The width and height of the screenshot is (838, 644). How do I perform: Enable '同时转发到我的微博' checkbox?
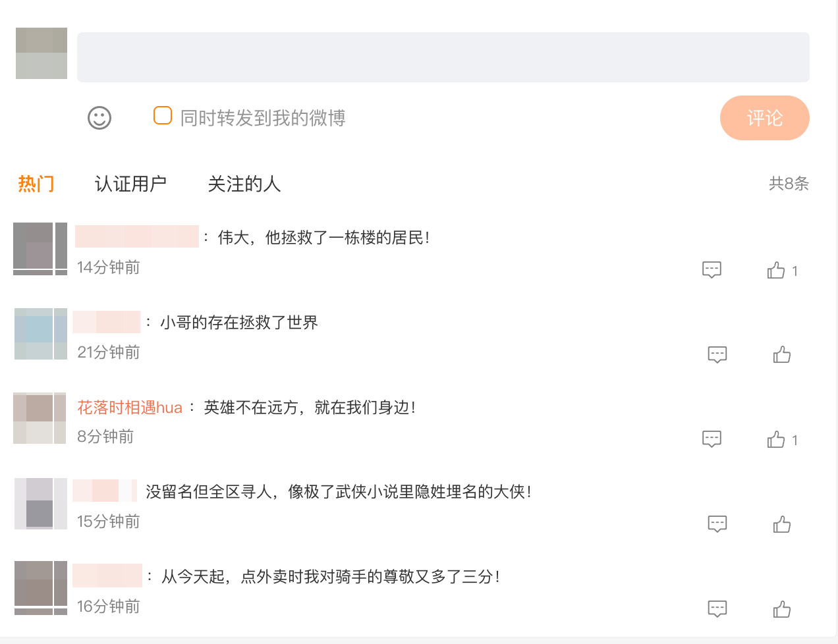point(163,116)
